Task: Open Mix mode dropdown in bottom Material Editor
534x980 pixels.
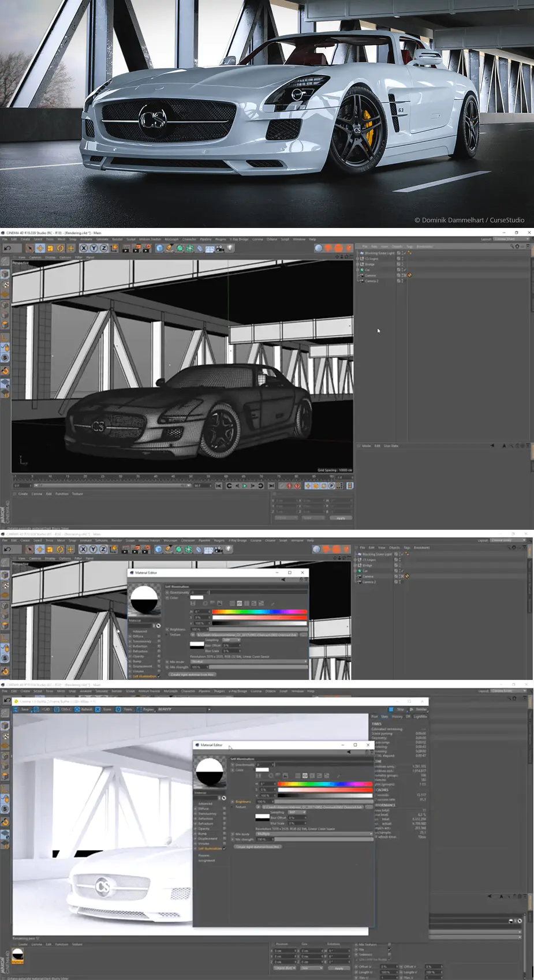Action: click(x=314, y=833)
